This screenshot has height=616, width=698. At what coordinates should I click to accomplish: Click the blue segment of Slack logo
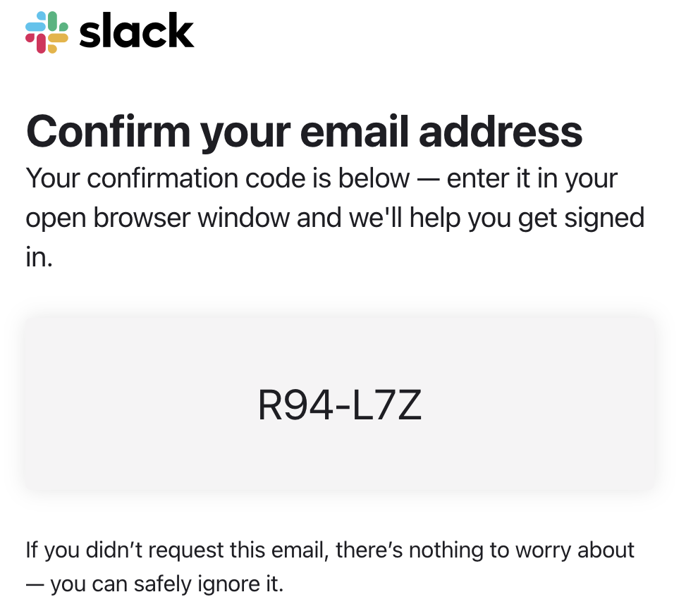(x=35, y=25)
